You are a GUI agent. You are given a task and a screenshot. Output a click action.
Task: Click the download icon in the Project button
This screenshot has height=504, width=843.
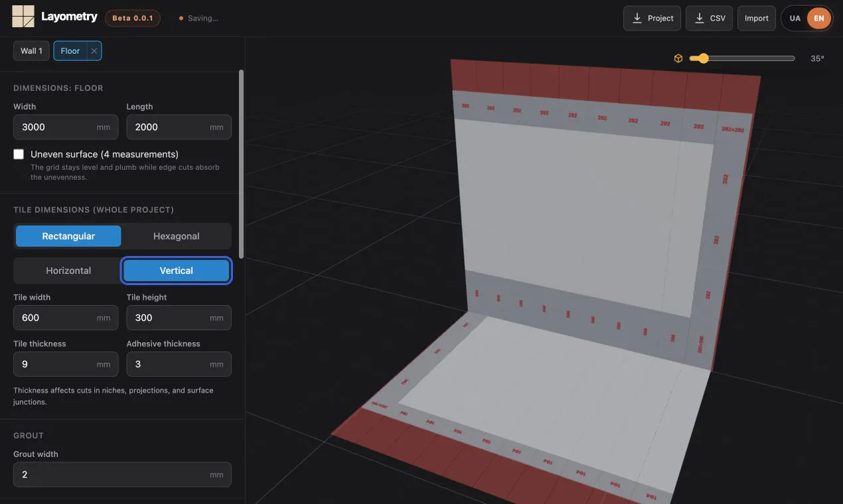[637, 18]
